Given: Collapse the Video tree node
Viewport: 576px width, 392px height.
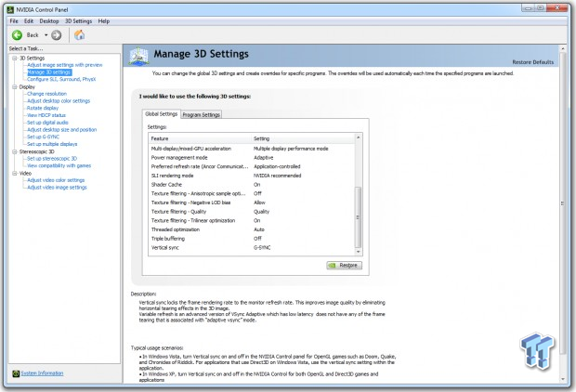Looking at the screenshot, I should (15, 174).
